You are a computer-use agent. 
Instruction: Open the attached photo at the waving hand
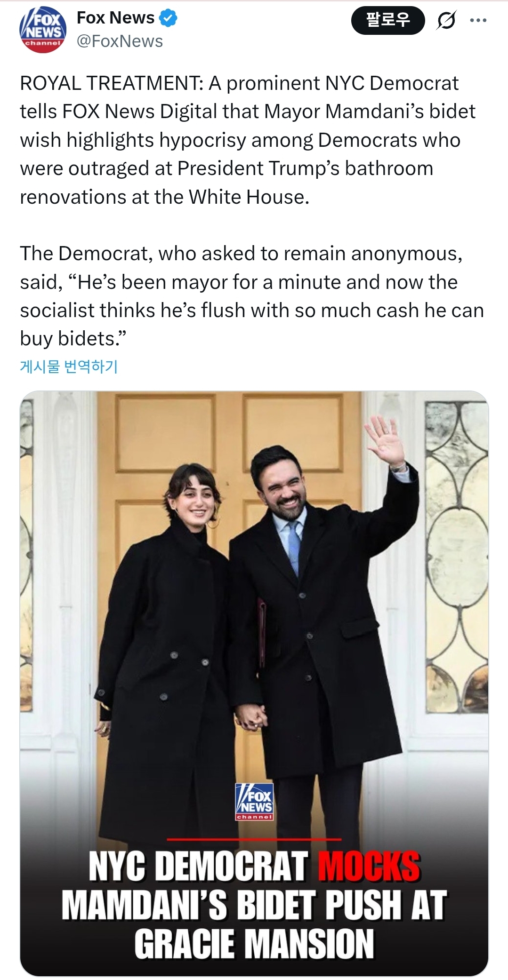[384, 440]
